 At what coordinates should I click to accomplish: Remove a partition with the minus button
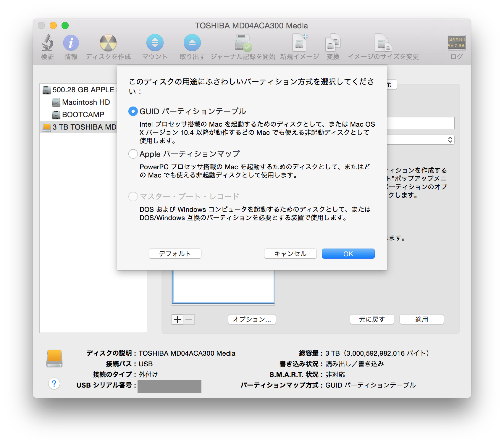189,320
